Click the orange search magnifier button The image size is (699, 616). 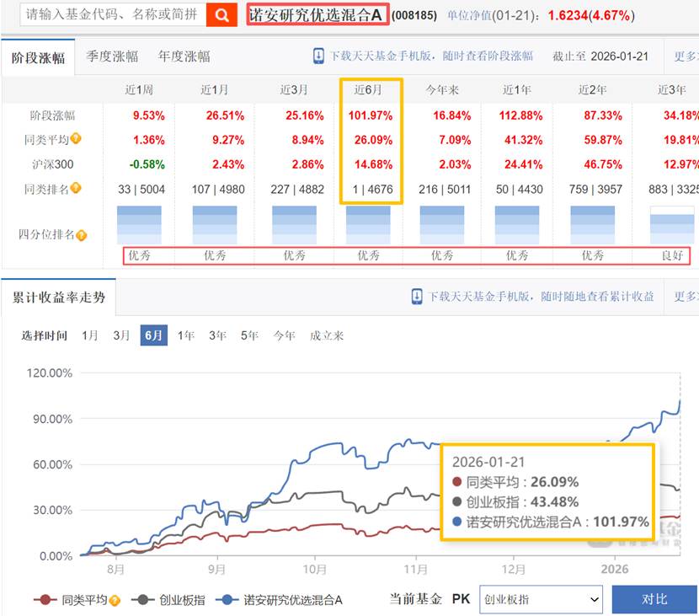click(221, 14)
